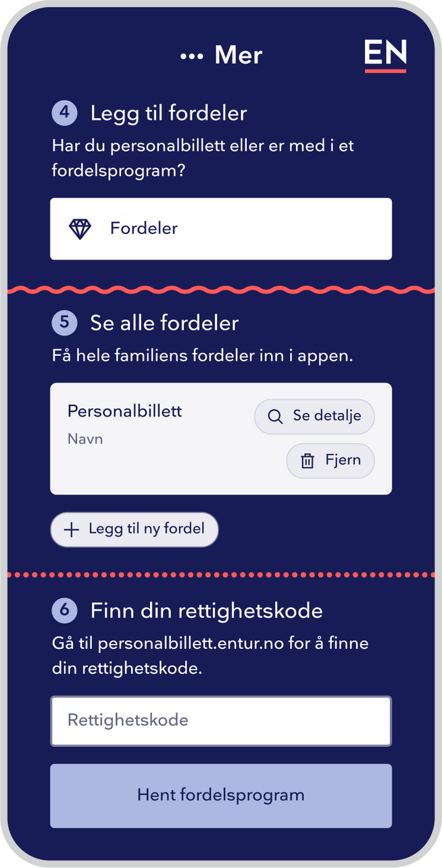Click the magnifying glass icon in Se detalje
Screen dimensions: 442x868
[275, 416]
